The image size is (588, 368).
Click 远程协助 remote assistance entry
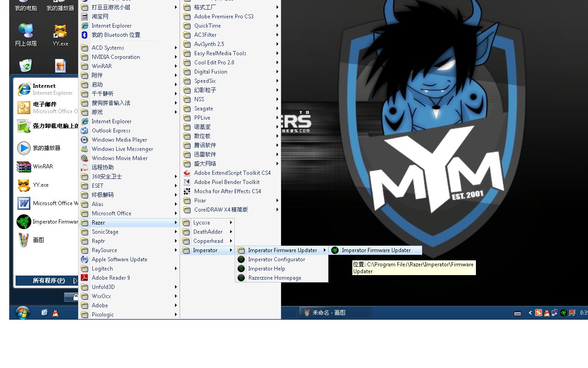[x=129, y=167]
